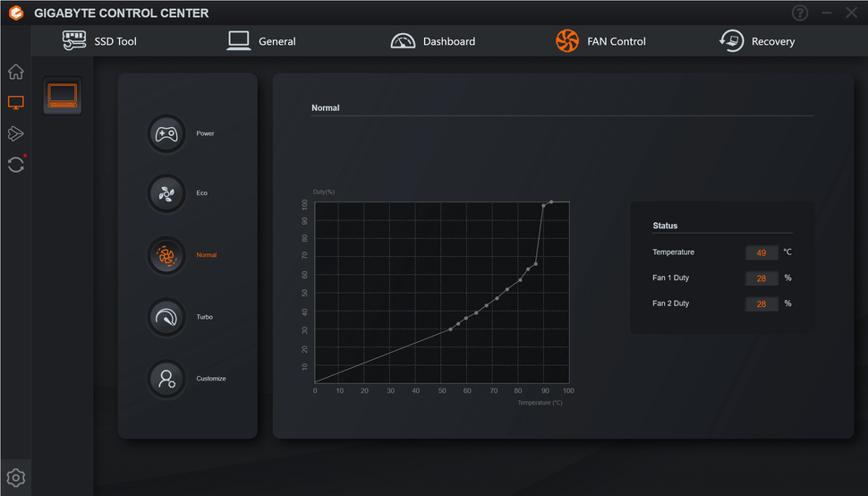Screen dimensions: 868x496
Task: Click the Duty(%) axis label
Action: click(324, 192)
